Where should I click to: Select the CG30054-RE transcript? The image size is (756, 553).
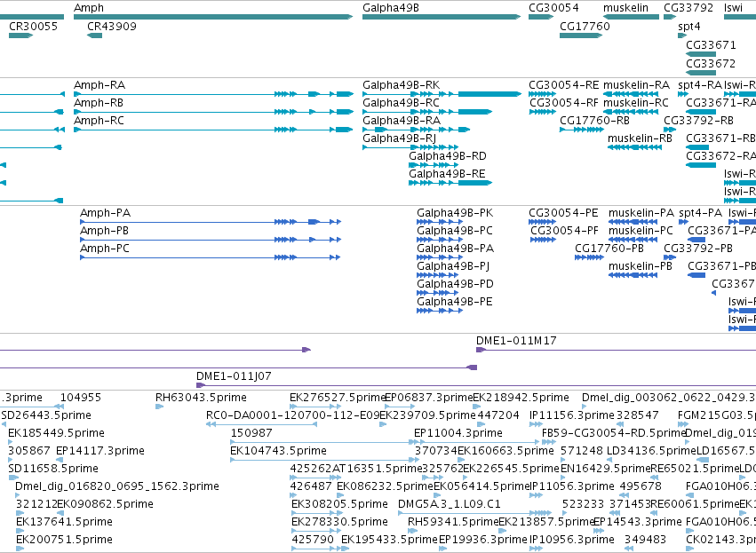click(x=543, y=94)
